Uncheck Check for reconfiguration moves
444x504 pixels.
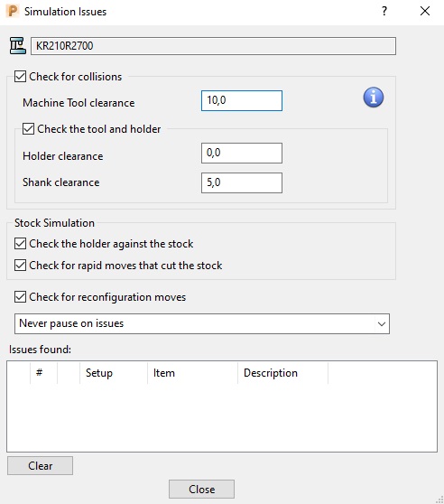[x=20, y=296]
